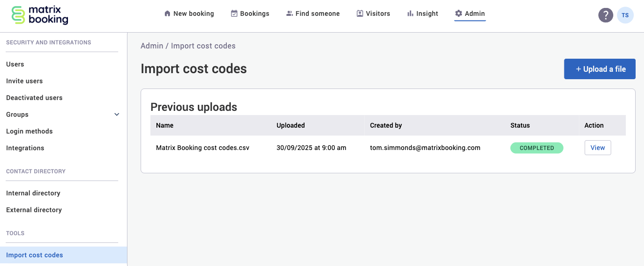Screen dimensions: 644x266
Task: Select Import cost codes in the sidebar
Action: point(63,255)
